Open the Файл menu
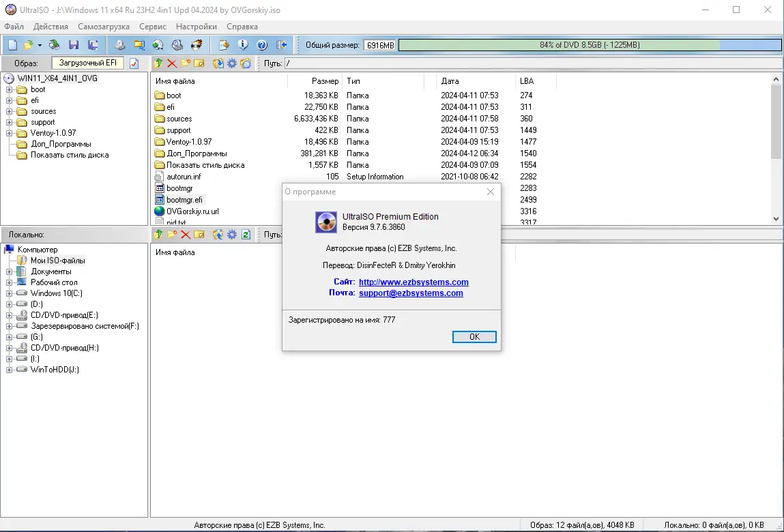This screenshot has width=784, height=532. [x=14, y=27]
